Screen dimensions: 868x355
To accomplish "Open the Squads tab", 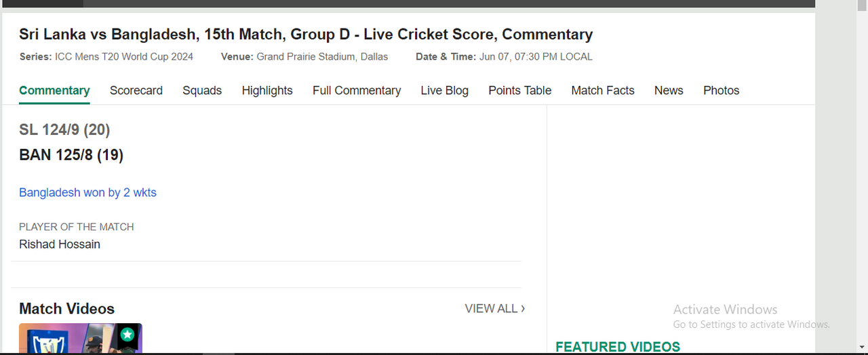I will [x=202, y=91].
